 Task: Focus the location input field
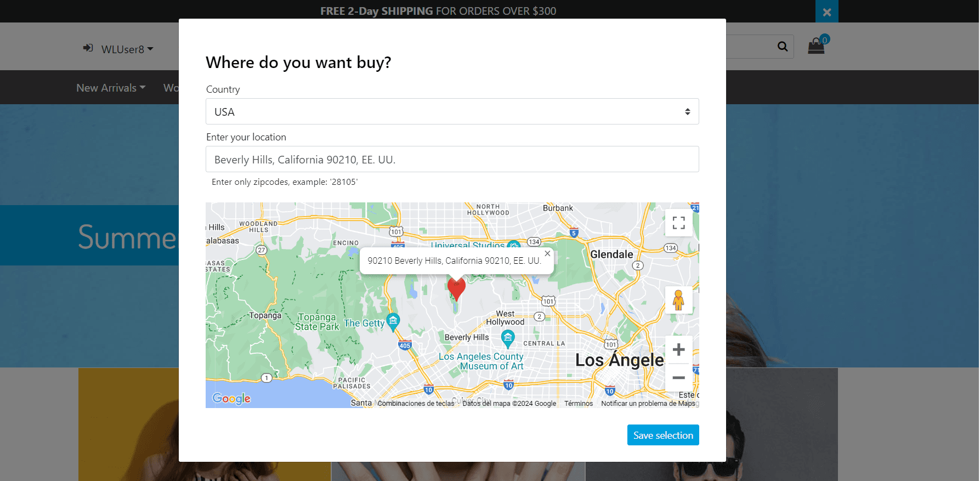coord(452,159)
